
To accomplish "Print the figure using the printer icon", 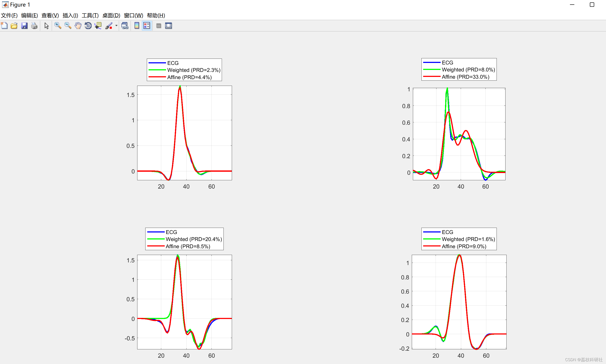I will (x=34, y=26).
